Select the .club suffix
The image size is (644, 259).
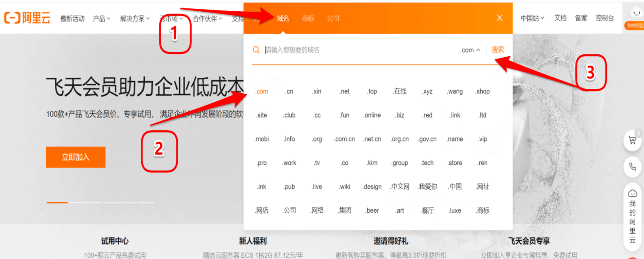coord(289,115)
